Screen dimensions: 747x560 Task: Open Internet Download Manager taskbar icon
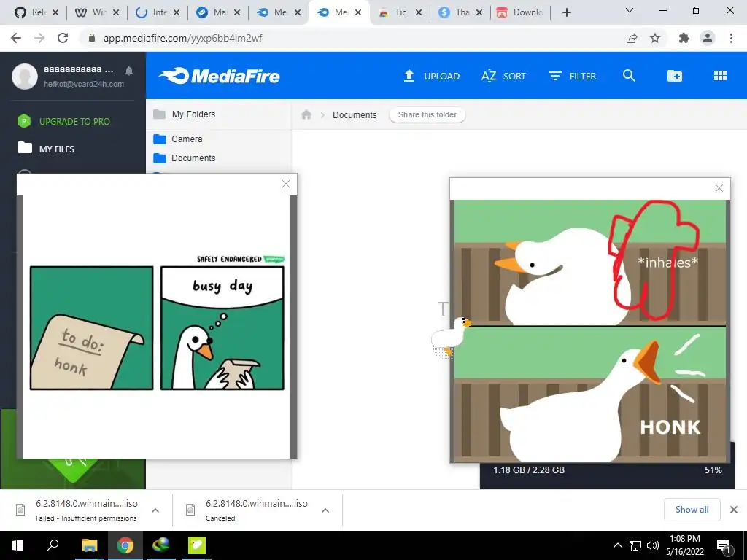(161, 545)
